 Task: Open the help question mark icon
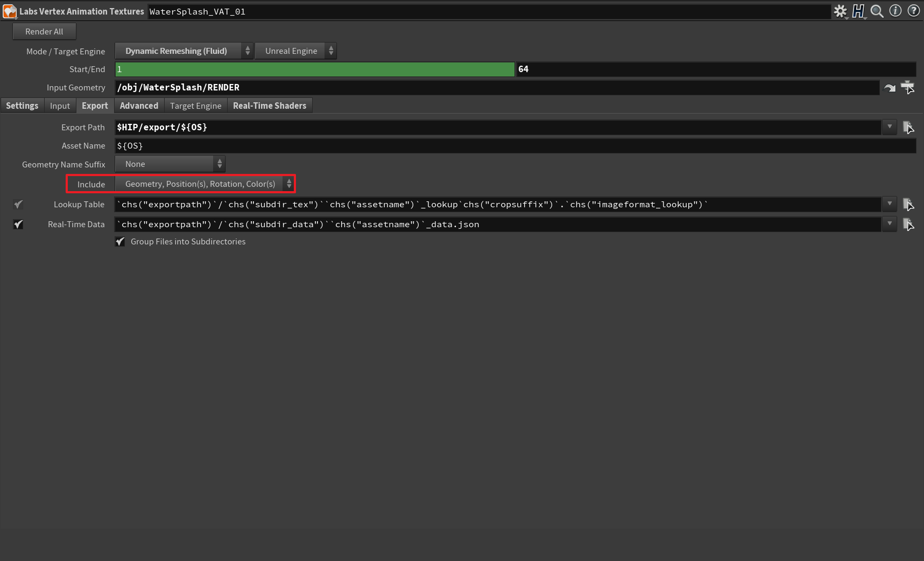[x=914, y=11]
